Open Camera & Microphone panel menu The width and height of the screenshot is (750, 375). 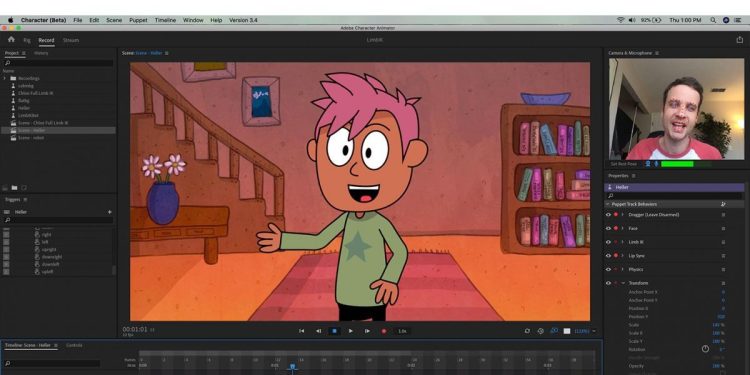coord(657,53)
